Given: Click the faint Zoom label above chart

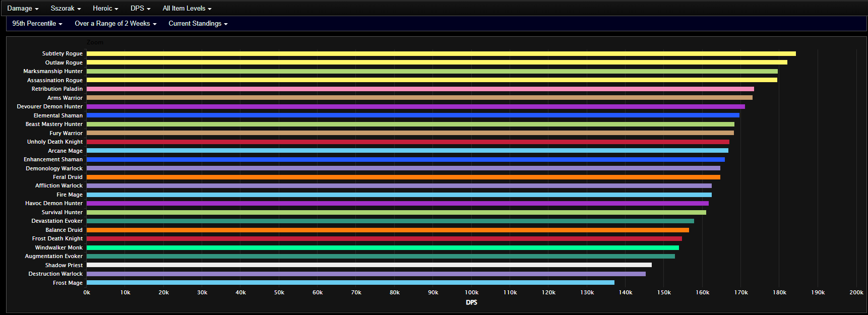Looking at the screenshot, I should pos(95,42).
